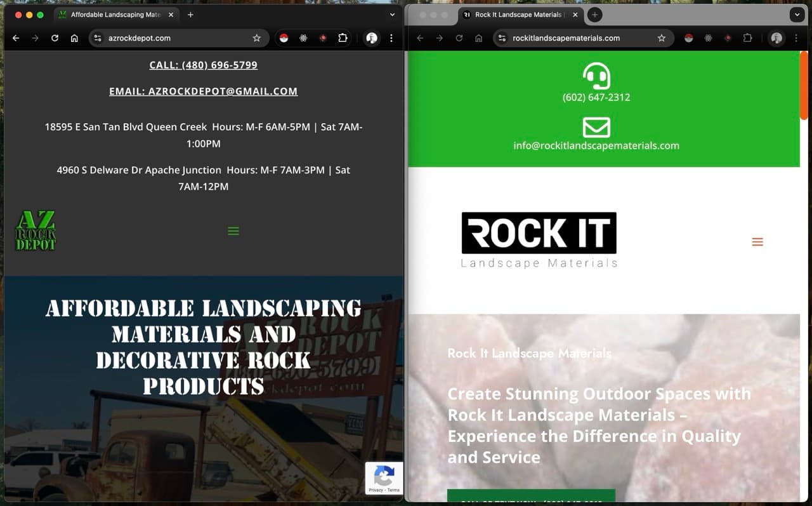Open Extensions puzzle icon in azrockdepot.com window

[343, 38]
